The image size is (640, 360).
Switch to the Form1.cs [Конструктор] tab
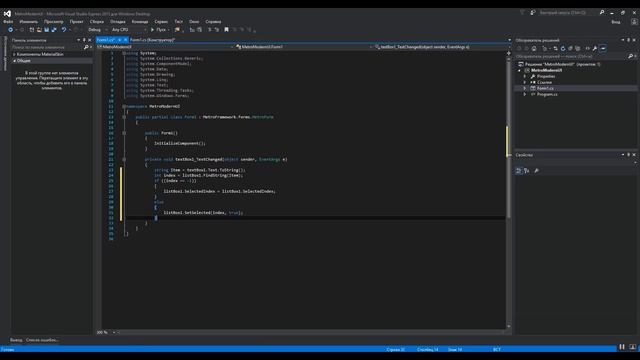point(152,40)
